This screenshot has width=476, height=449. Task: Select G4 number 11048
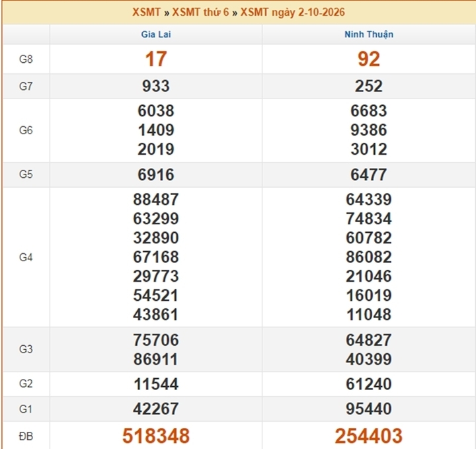point(369,315)
